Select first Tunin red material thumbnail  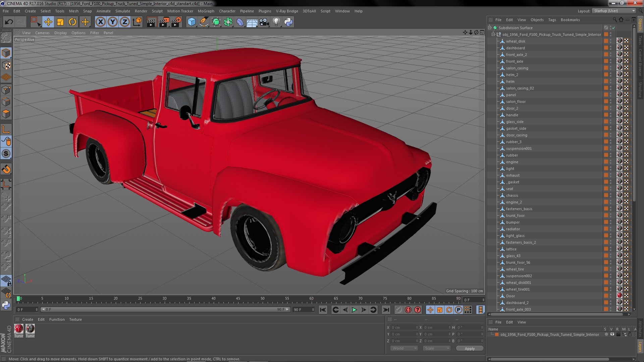coord(19,329)
